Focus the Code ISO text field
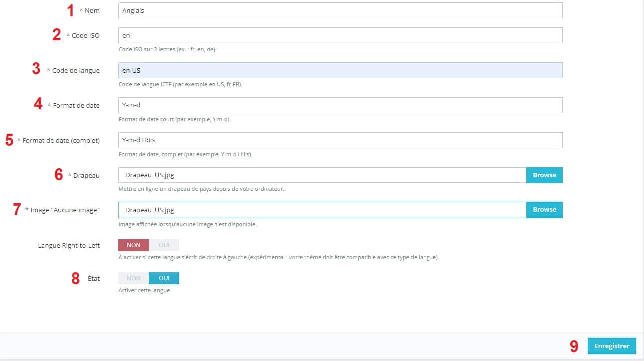 [x=340, y=35]
